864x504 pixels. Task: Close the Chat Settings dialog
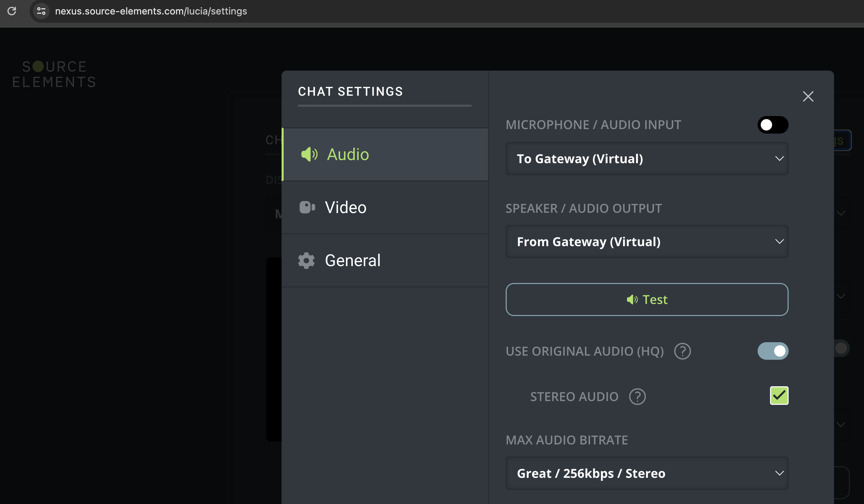[808, 96]
